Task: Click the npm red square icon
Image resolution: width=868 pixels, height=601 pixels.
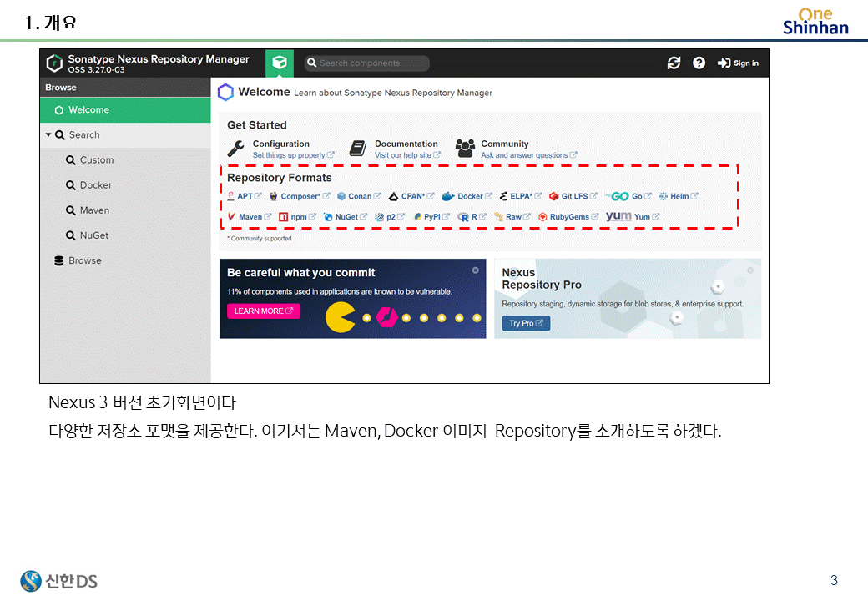Action: (x=284, y=217)
